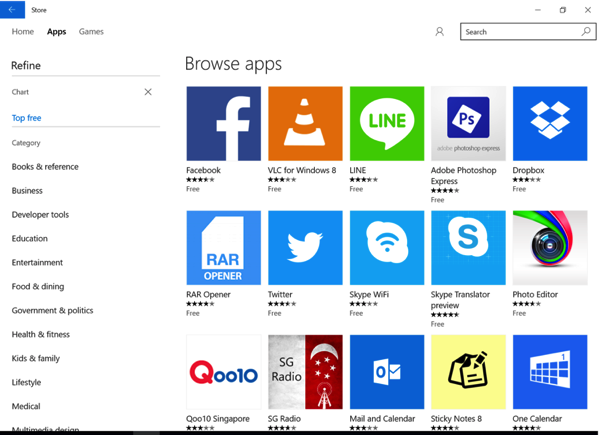Image resolution: width=599 pixels, height=435 pixels.
Task: Filter by Kids & family category
Action: coord(36,359)
